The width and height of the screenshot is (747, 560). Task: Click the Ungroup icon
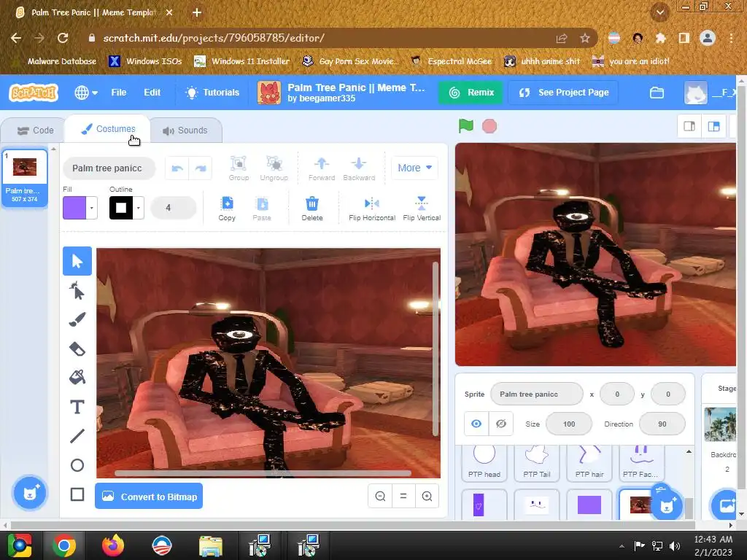274,168
